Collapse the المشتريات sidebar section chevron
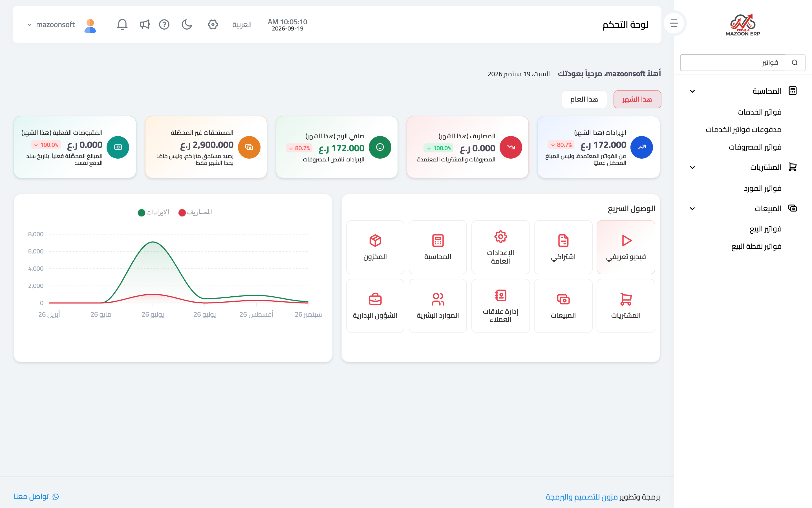Viewport: 812px width, 508px height. click(x=692, y=167)
